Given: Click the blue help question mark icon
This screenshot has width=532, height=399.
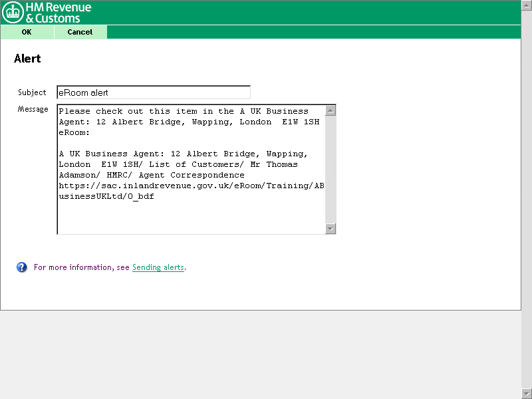Looking at the screenshot, I should tap(22, 267).
